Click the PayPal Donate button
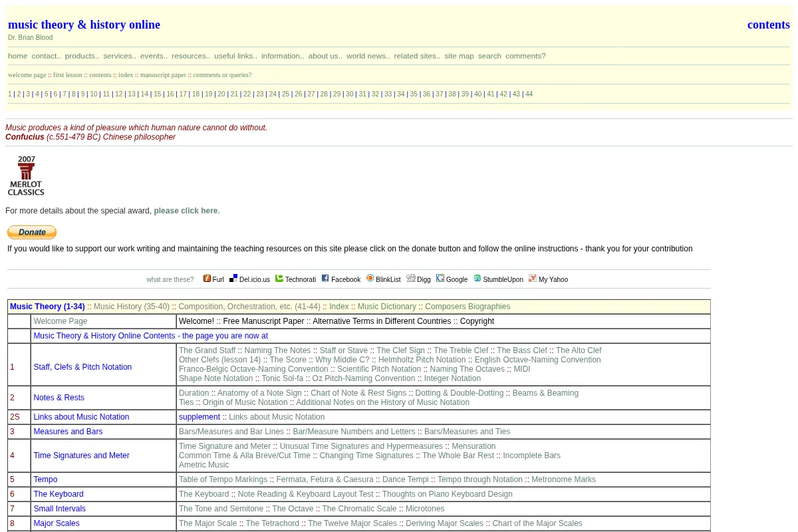Screen dimensions: 798x532 tap(32, 232)
